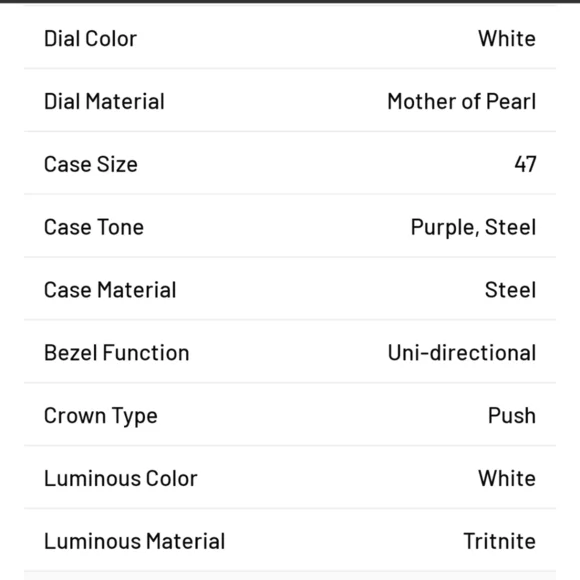Select the Case Size label
The height and width of the screenshot is (580, 580).
[91, 164]
